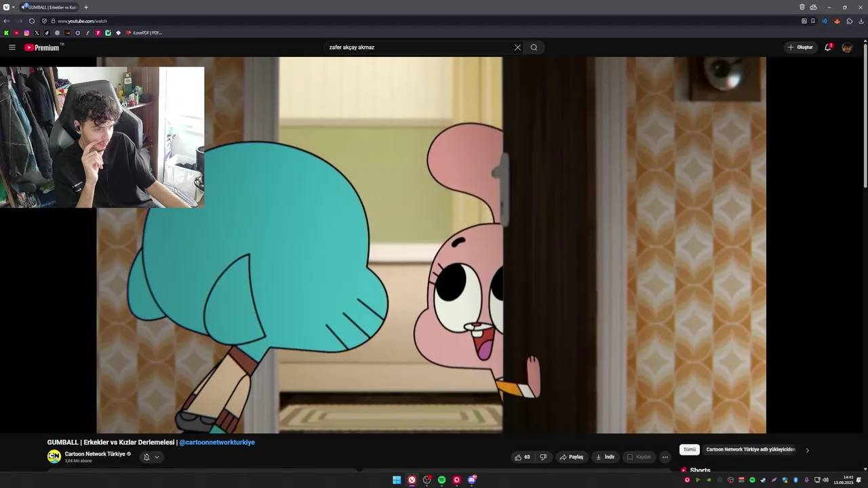Open the iLovePDF bookmark

(144, 33)
